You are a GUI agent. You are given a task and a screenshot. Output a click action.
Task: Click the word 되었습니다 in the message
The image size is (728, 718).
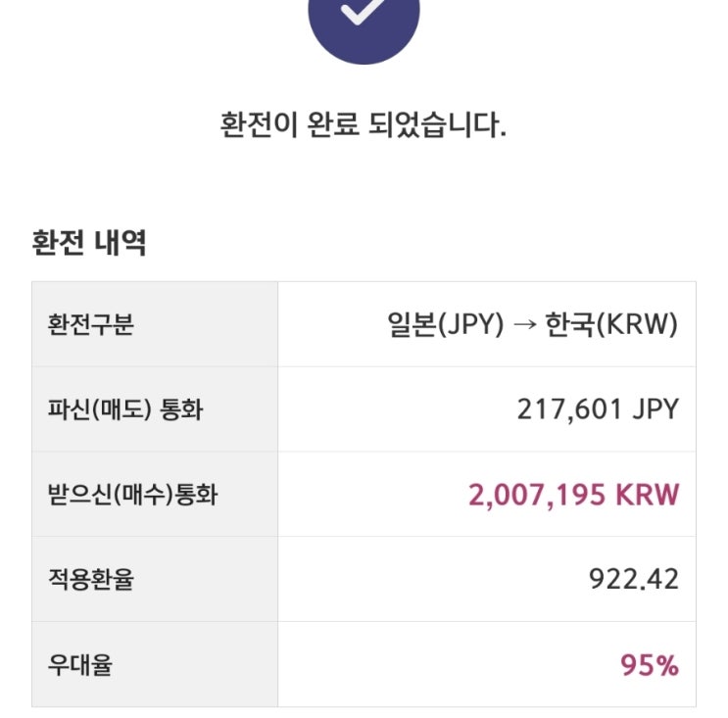(447, 126)
